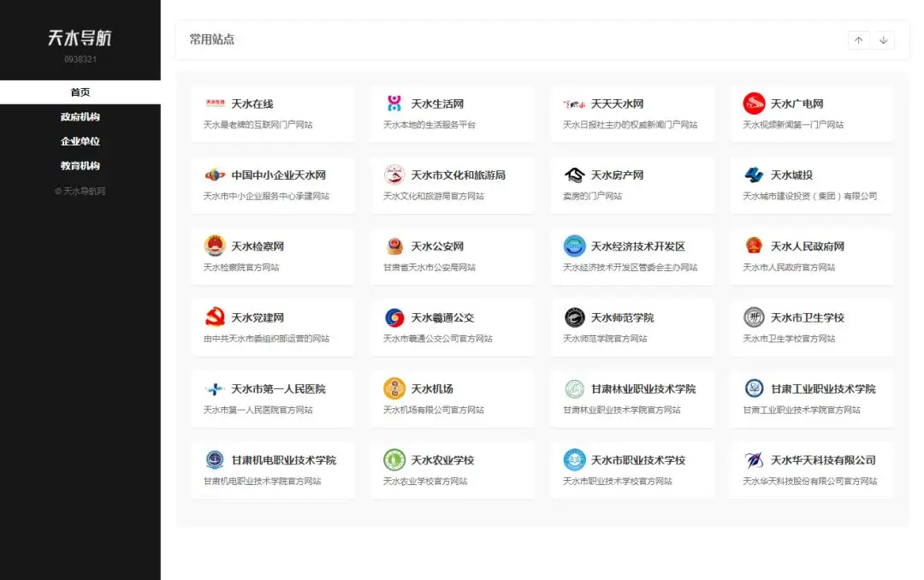Screen dimensions: 924x580
Task: Open the 天水生活网 site title link
Action: pos(437,104)
